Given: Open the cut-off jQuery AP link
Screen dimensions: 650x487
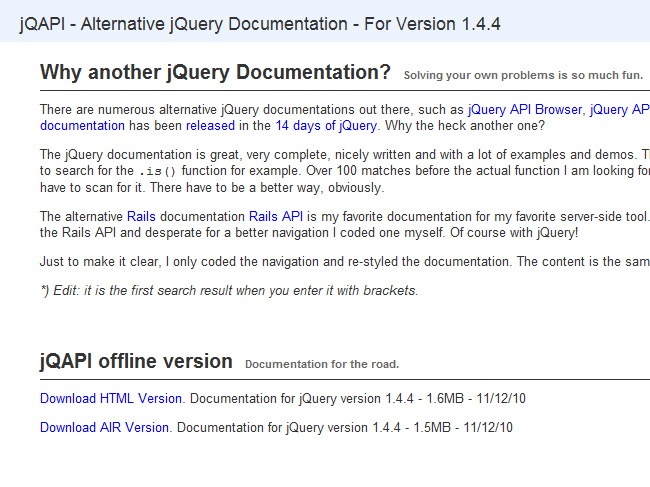Looking at the screenshot, I should [x=620, y=110].
